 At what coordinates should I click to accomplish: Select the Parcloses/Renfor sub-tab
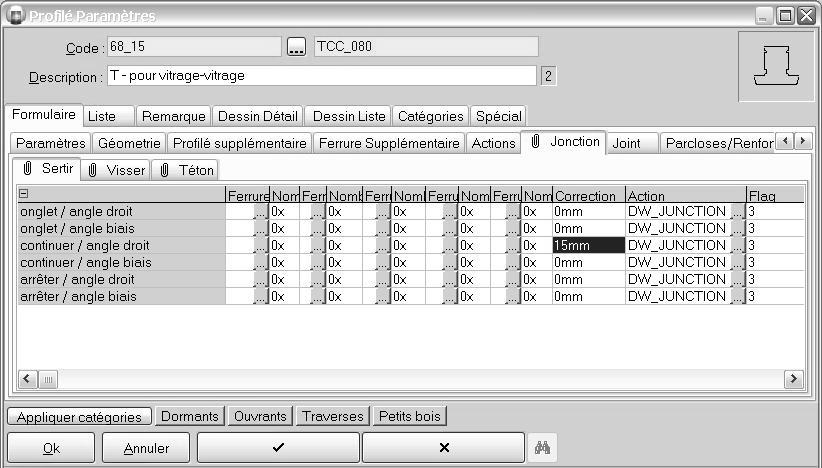pyautogui.click(x=717, y=143)
